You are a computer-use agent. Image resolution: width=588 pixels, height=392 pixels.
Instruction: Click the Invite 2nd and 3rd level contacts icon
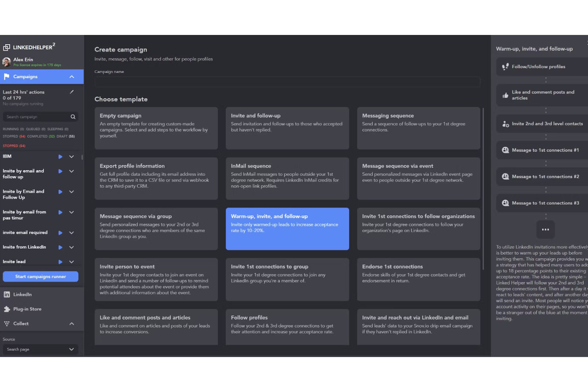(505, 124)
